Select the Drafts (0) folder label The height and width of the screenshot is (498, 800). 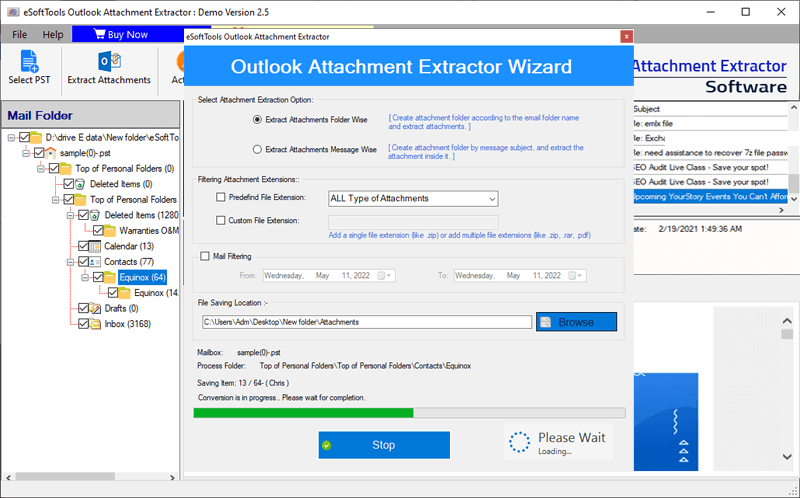pos(121,308)
